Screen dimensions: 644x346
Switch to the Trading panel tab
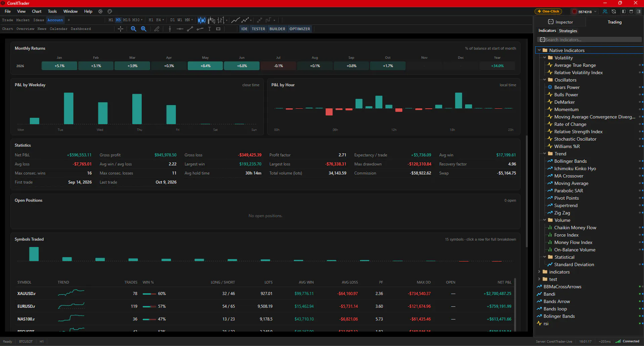point(614,22)
